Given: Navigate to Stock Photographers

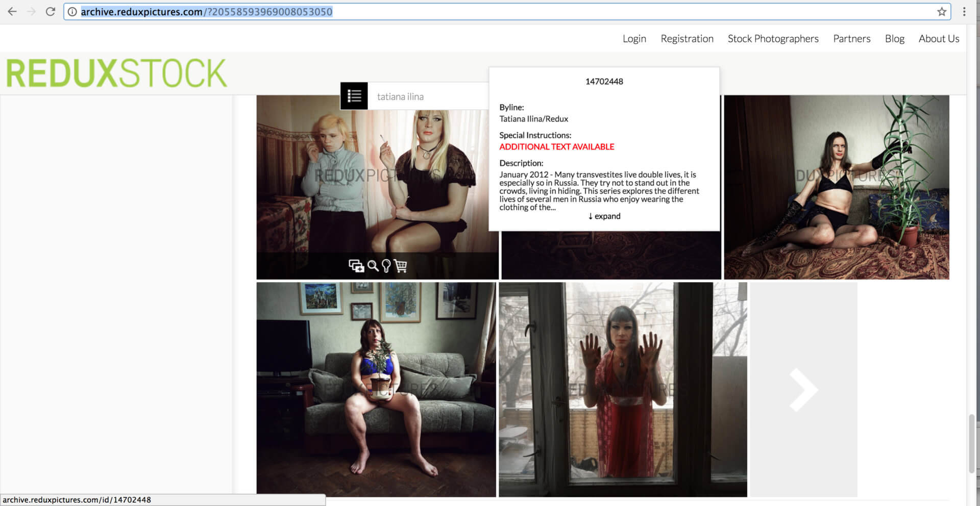Looking at the screenshot, I should (773, 39).
